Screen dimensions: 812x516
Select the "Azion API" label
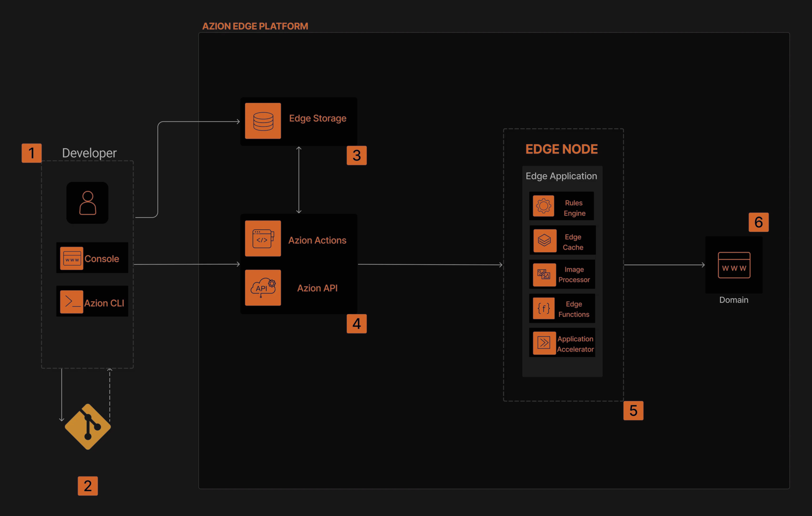(x=317, y=288)
